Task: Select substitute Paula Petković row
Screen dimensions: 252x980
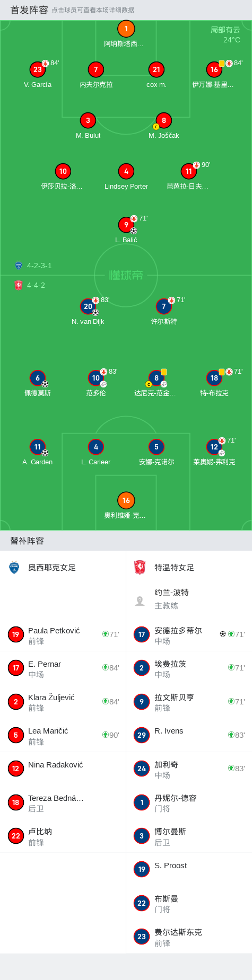Action: (x=63, y=634)
